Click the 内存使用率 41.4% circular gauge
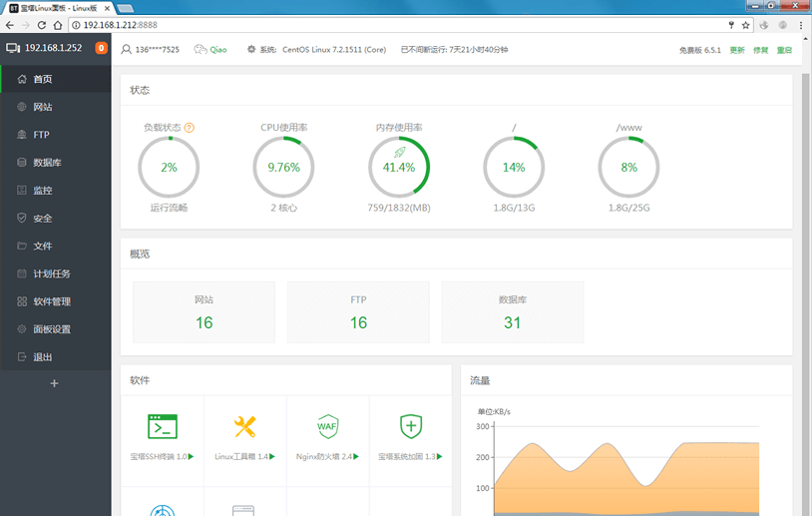812x516 pixels. (399, 167)
